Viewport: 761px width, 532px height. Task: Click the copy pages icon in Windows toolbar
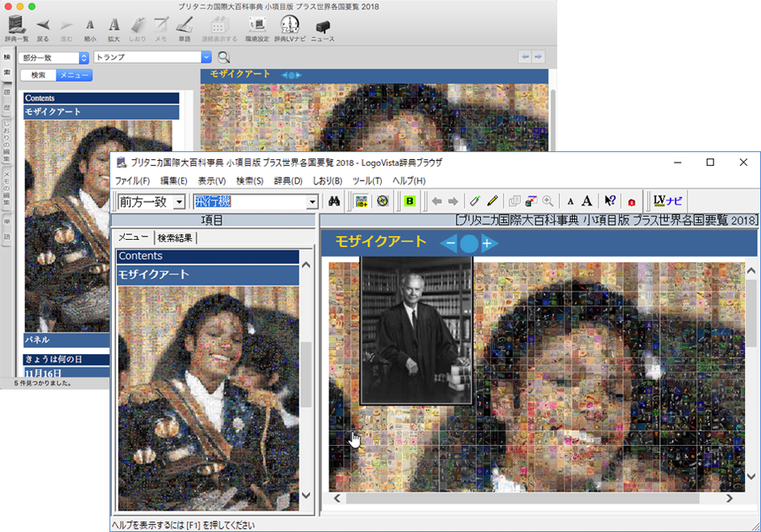point(515,200)
